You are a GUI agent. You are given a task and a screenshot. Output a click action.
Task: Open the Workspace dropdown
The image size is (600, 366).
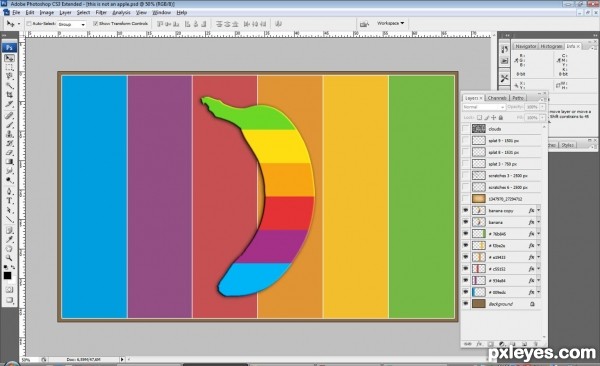(x=390, y=23)
